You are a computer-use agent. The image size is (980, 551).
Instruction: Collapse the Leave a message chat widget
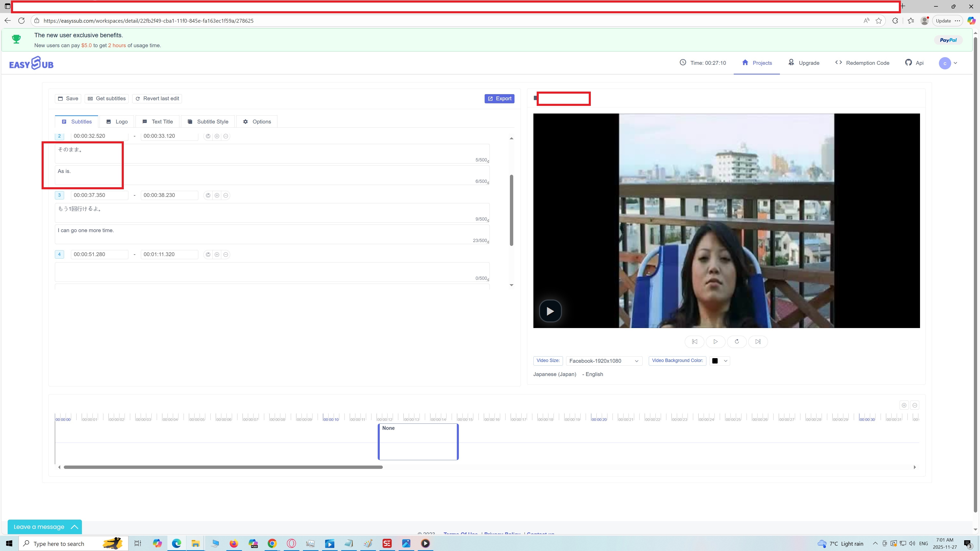[x=75, y=527]
